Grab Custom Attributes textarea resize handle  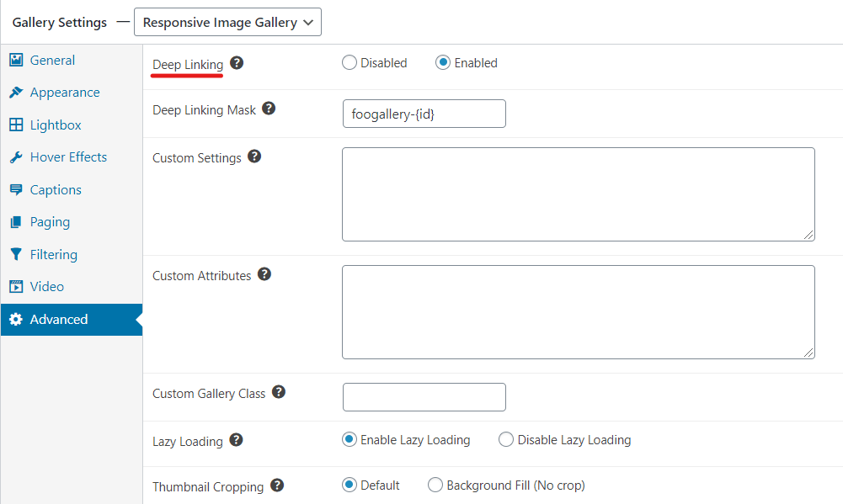(808, 353)
